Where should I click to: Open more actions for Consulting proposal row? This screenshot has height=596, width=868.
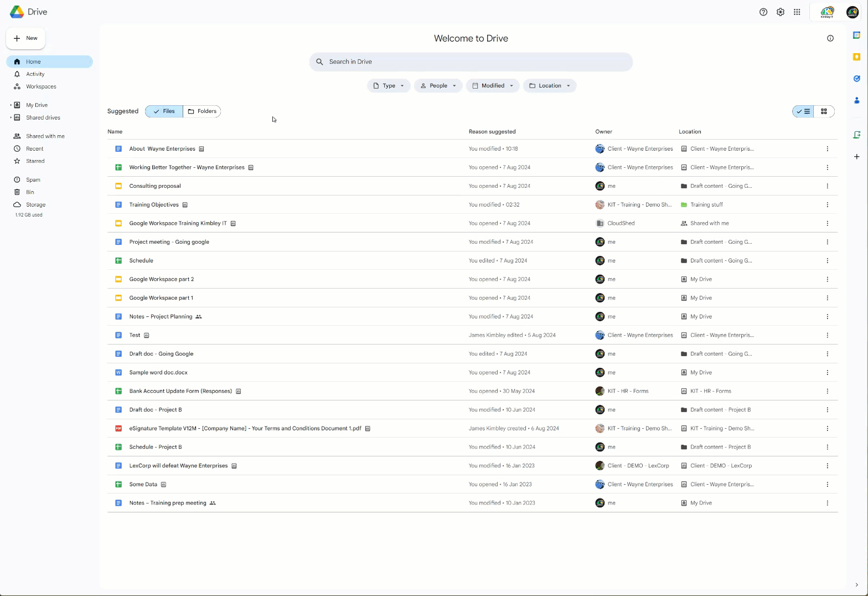827,186
